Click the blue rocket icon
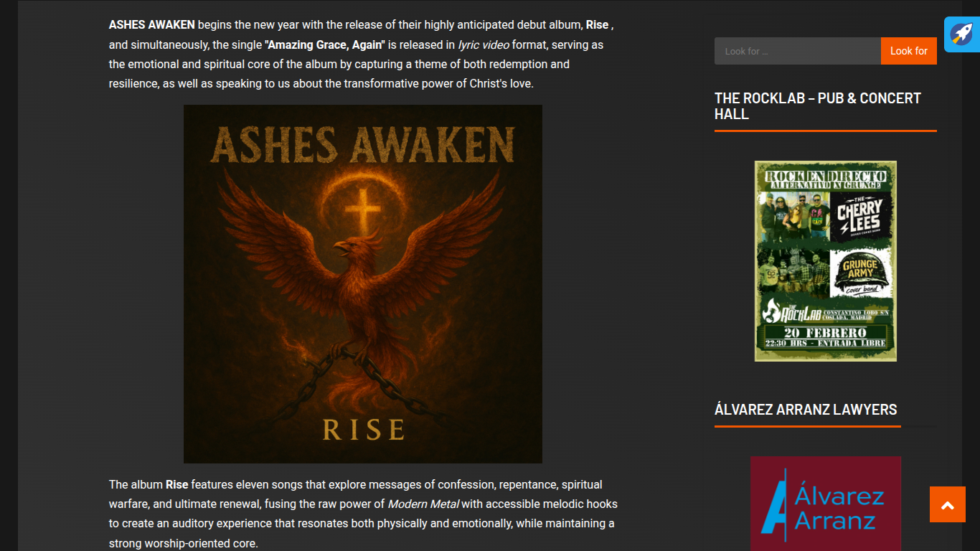The image size is (980, 551). [962, 34]
